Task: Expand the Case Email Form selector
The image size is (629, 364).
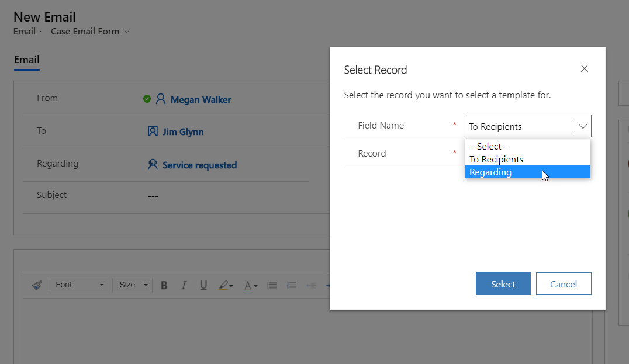Action: click(x=127, y=32)
